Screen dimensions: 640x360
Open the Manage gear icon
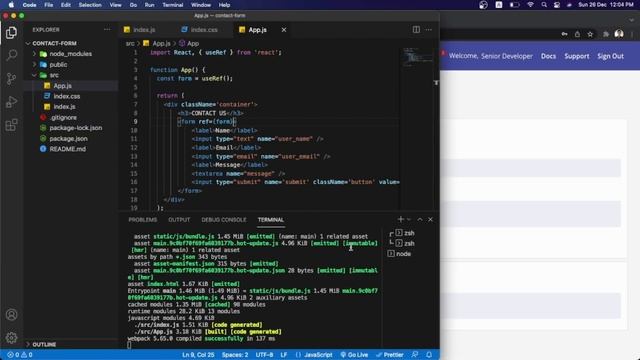click(x=11, y=338)
